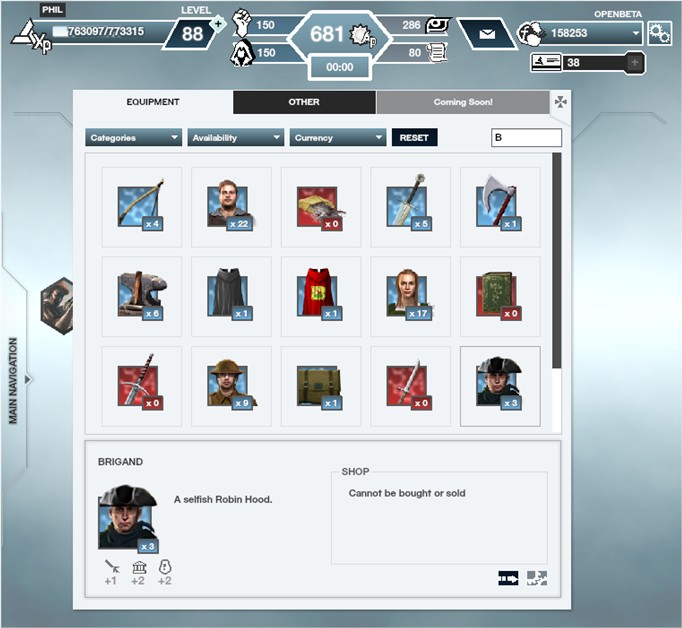Select the canvas backpack item x1
Viewport: 682px width, 628px height.
point(321,386)
